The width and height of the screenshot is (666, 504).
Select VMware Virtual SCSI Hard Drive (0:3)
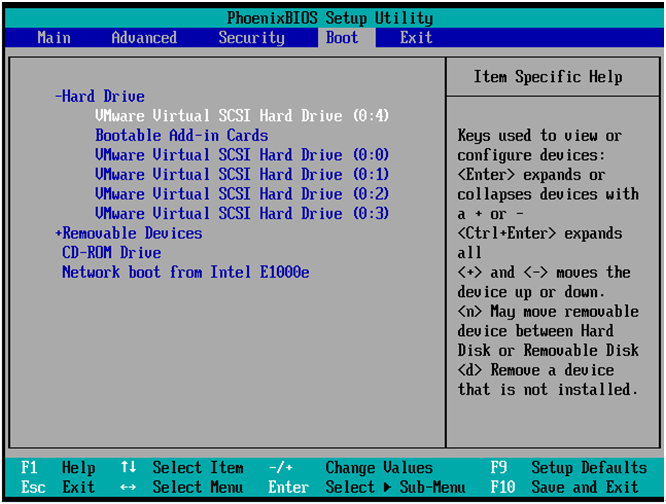pyautogui.click(x=242, y=213)
